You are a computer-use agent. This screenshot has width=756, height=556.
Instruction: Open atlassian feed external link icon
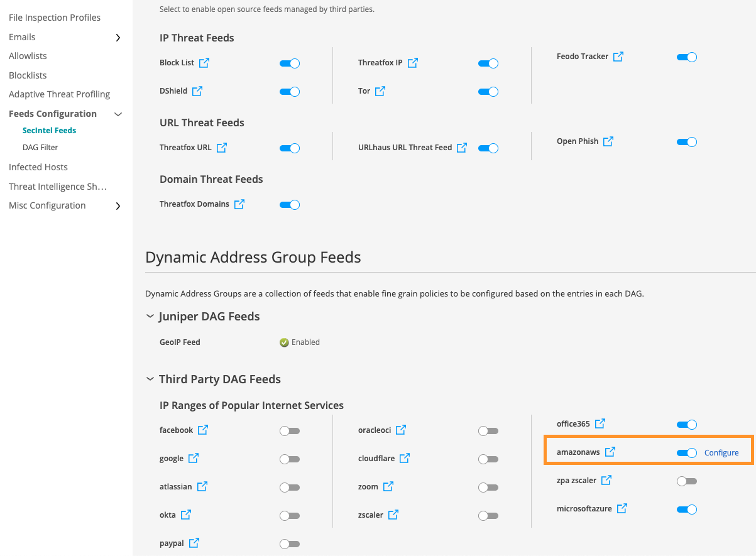point(202,487)
